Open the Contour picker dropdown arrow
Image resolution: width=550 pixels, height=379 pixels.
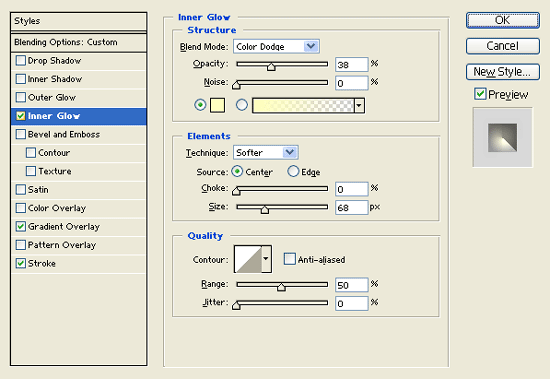coord(266,259)
